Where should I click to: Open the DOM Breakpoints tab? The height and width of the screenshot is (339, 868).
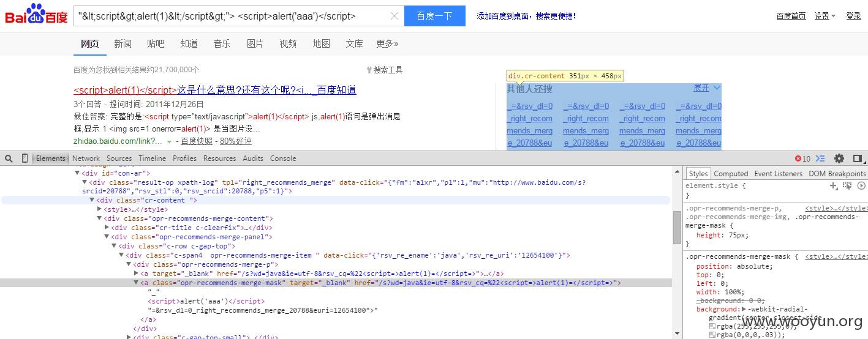click(837, 174)
